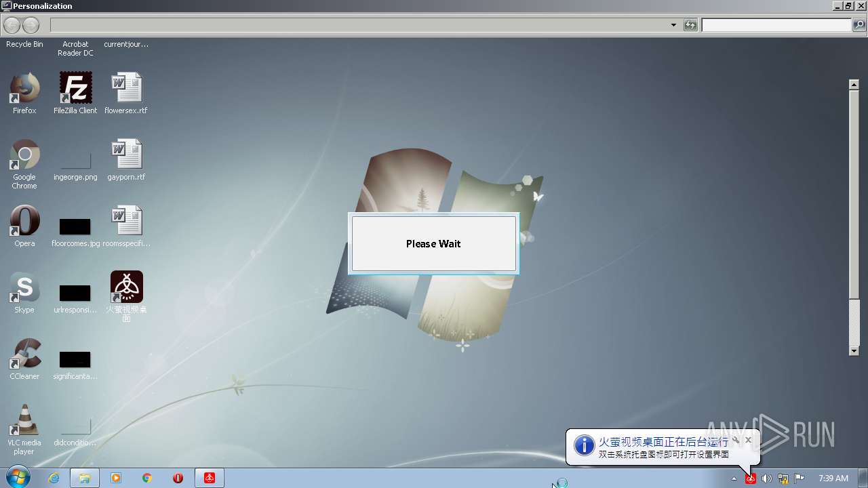Launch FileZilla Client from the desktop

75,93
